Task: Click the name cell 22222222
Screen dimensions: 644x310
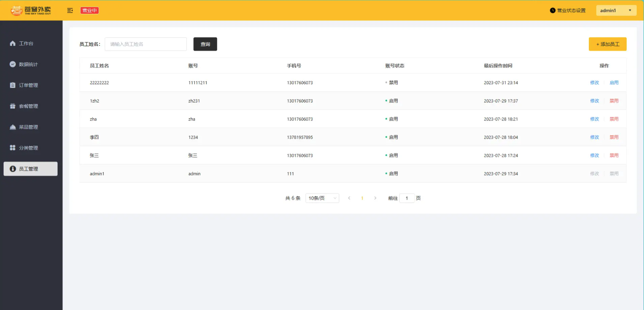Action: 99,83
